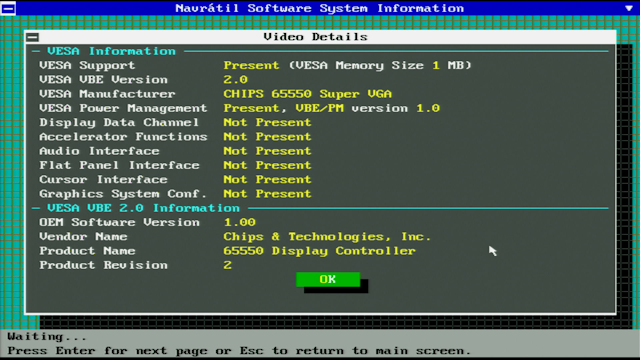Click the CHIPS 65550 Super VGA value
Viewport: 640px width, 360px height.
pos(307,94)
